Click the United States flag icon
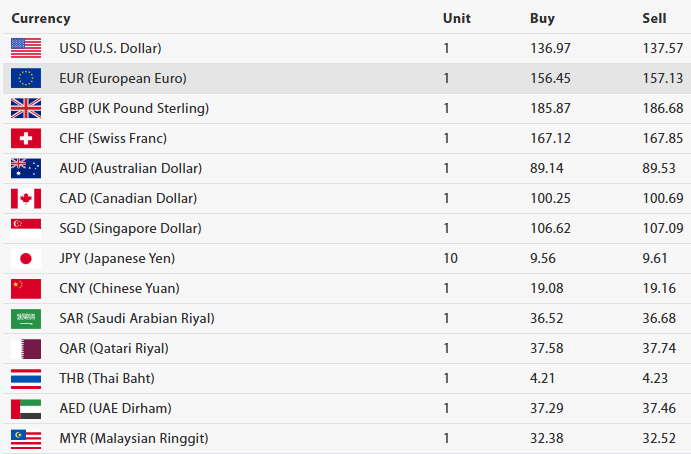This screenshot has width=691, height=454. (x=25, y=48)
